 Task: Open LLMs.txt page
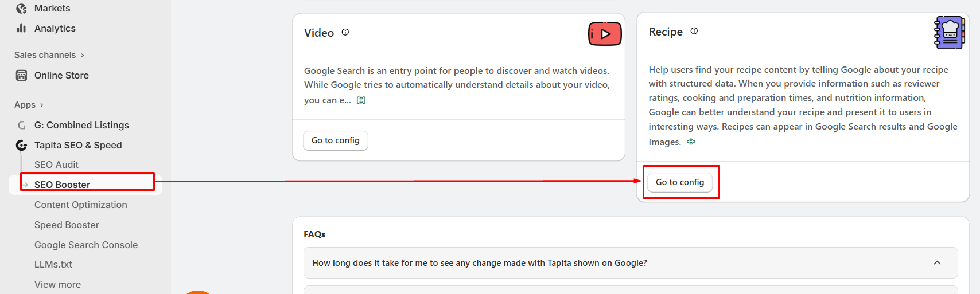pos(53,264)
